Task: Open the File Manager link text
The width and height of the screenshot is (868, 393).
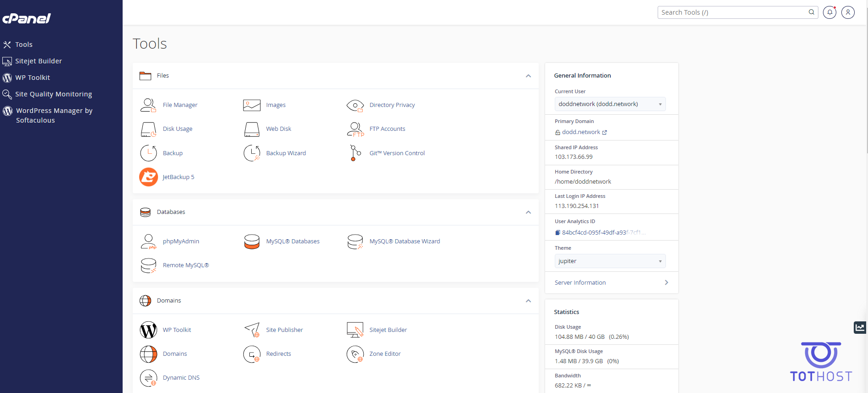Action: (180, 105)
